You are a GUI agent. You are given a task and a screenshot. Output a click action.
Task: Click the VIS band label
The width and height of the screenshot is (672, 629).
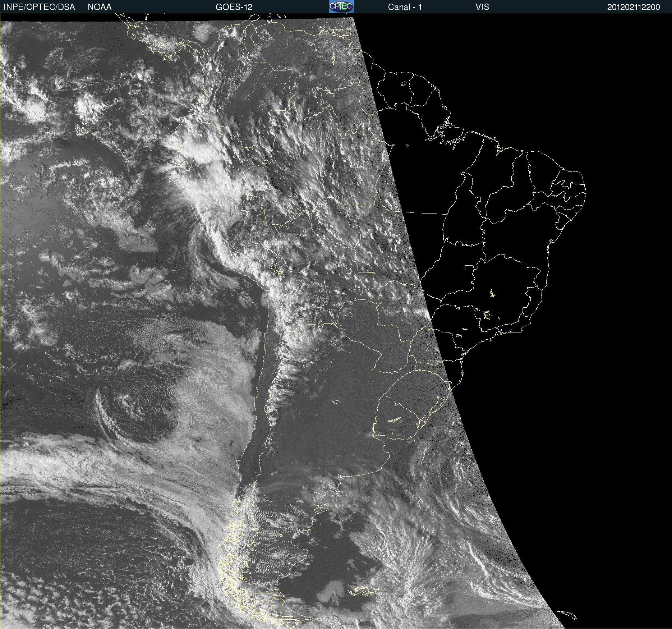coord(482,7)
